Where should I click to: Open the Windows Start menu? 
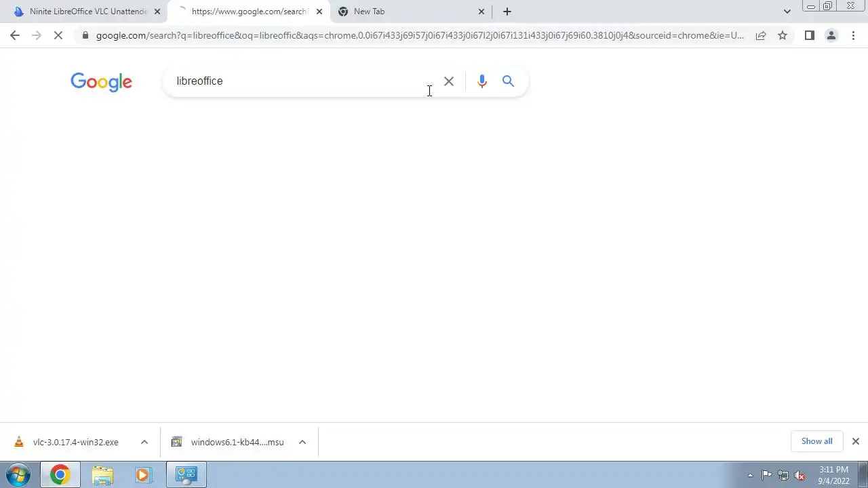(x=18, y=475)
